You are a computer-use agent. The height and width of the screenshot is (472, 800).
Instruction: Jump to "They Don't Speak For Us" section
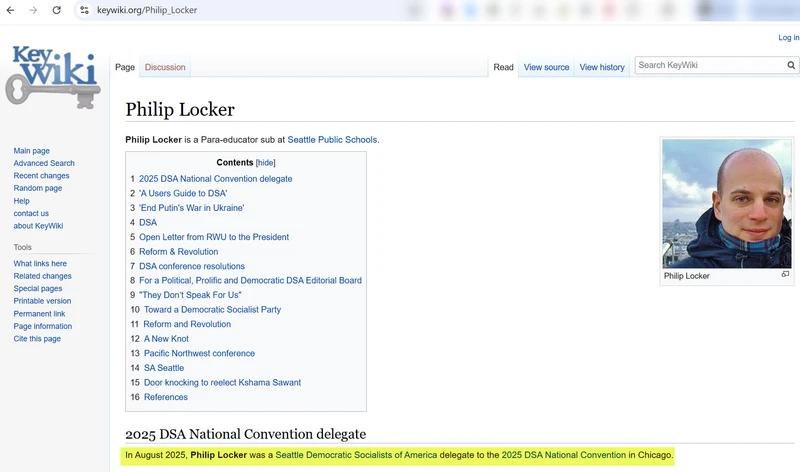(x=190, y=295)
